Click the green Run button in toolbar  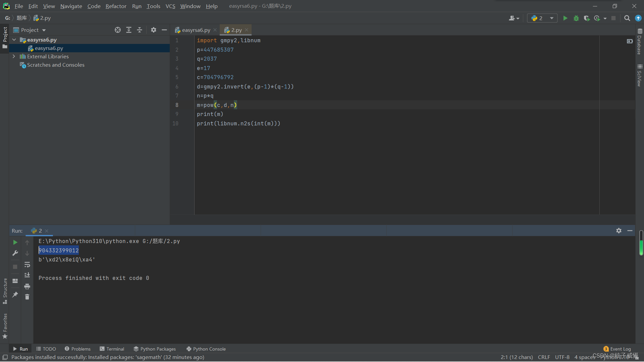point(565,18)
